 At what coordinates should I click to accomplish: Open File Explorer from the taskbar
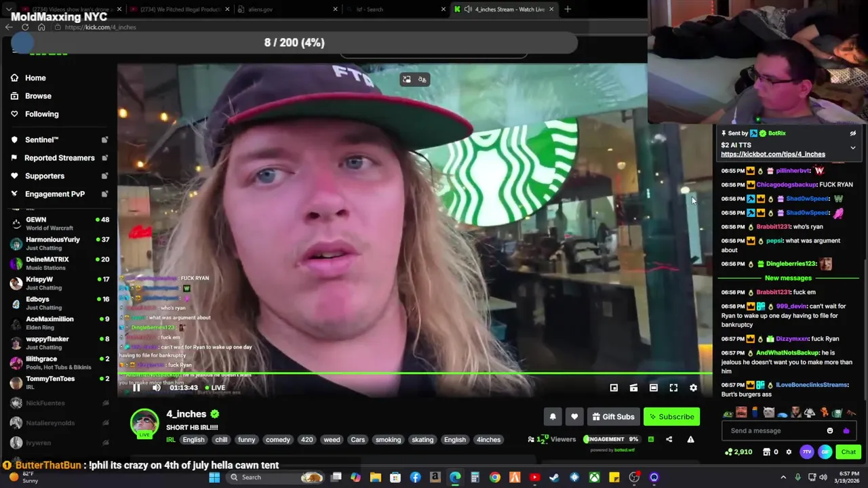pyautogui.click(x=375, y=477)
